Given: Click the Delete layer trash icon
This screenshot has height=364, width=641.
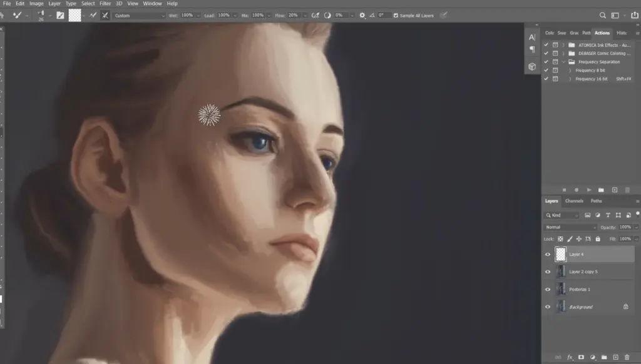Looking at the screenshot, I should click(626, 357).
